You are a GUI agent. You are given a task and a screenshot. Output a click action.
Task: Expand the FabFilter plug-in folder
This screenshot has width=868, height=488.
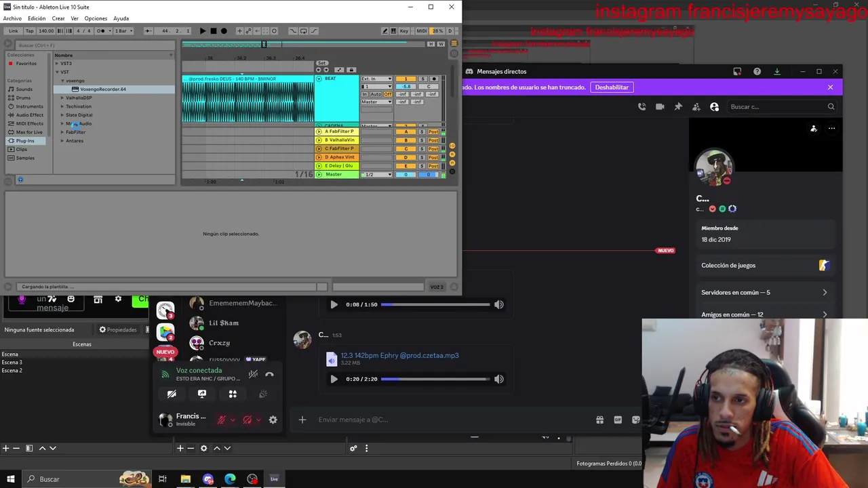click(62, 132)
